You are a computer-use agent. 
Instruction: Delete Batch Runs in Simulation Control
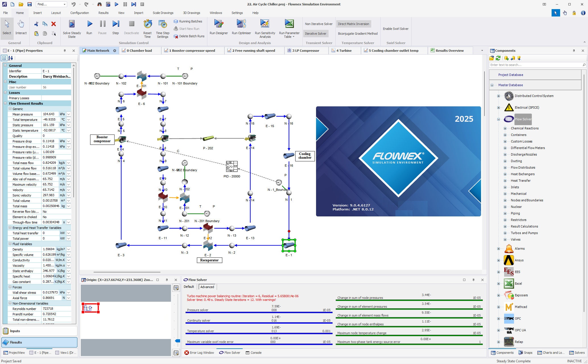point(189,36)
